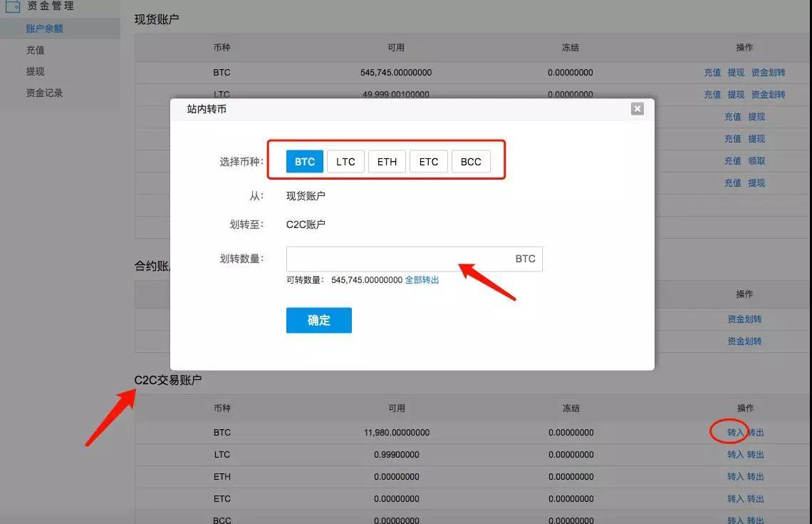Click 转出 in C2C LTC row
Image resolution: width=812 pixels, height=524 pixels.
756,455
